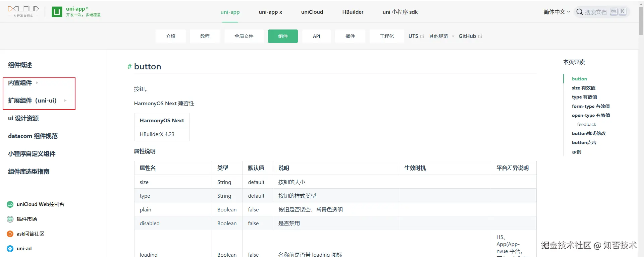Screen dimensions: 644x257
Task: Click the ask问答社区 icon
Action: 10,234
